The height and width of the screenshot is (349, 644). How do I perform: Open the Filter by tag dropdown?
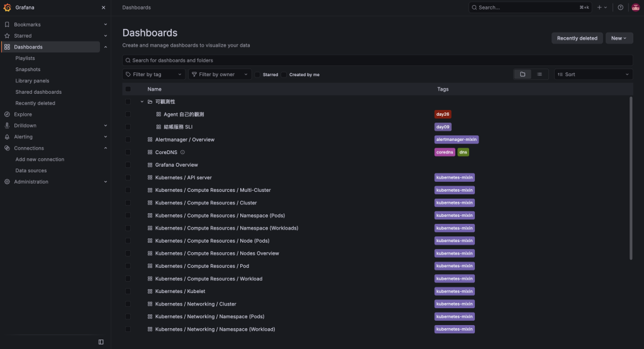pos(154,74)
